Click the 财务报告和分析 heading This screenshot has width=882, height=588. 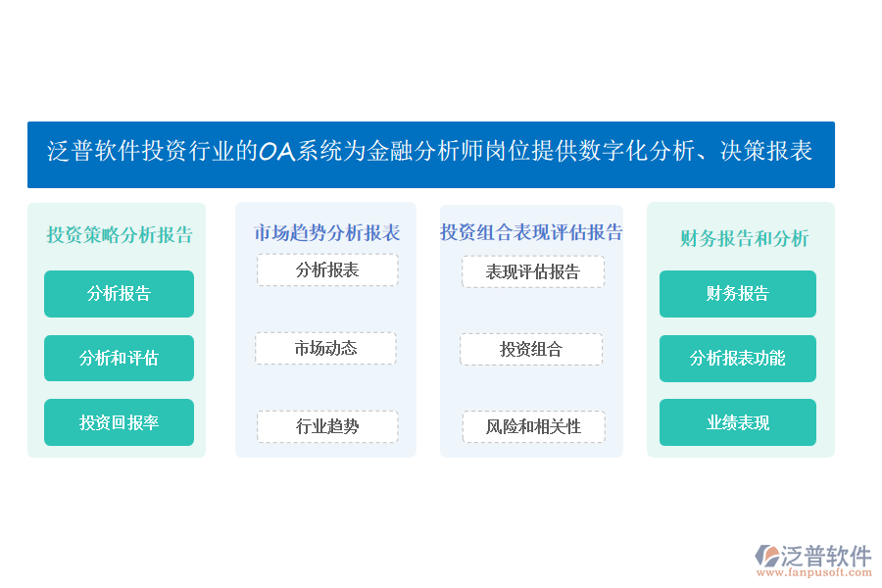tap(744, 238)
